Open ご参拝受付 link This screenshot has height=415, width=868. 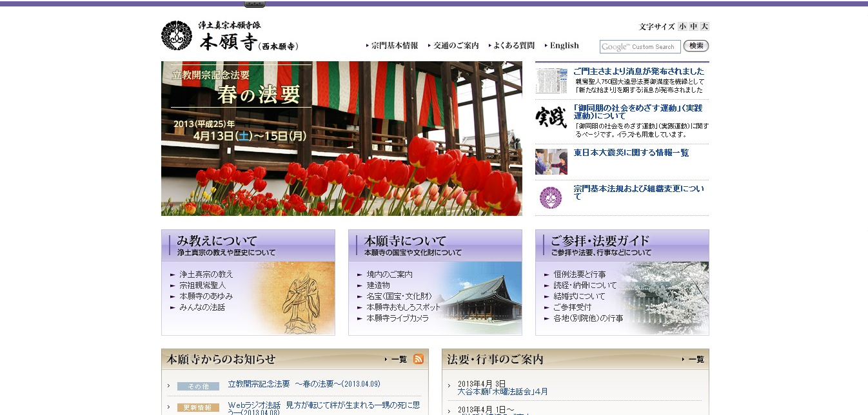click(573, 307)
